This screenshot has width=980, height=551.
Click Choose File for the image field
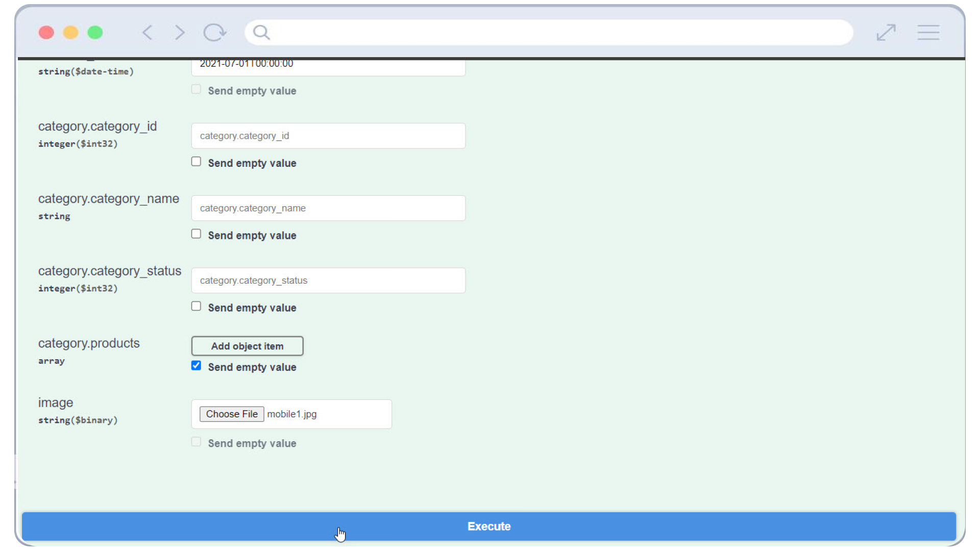click(x=232, y=414)
